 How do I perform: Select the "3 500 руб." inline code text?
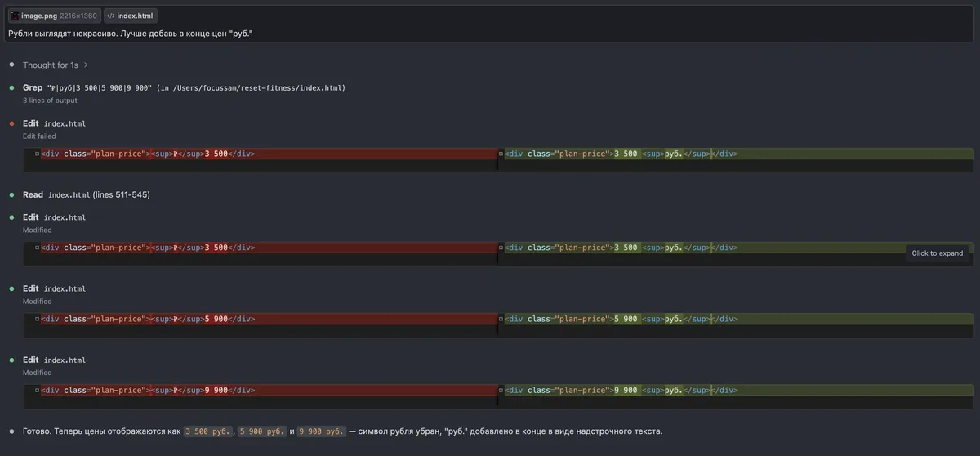point(207,431)
